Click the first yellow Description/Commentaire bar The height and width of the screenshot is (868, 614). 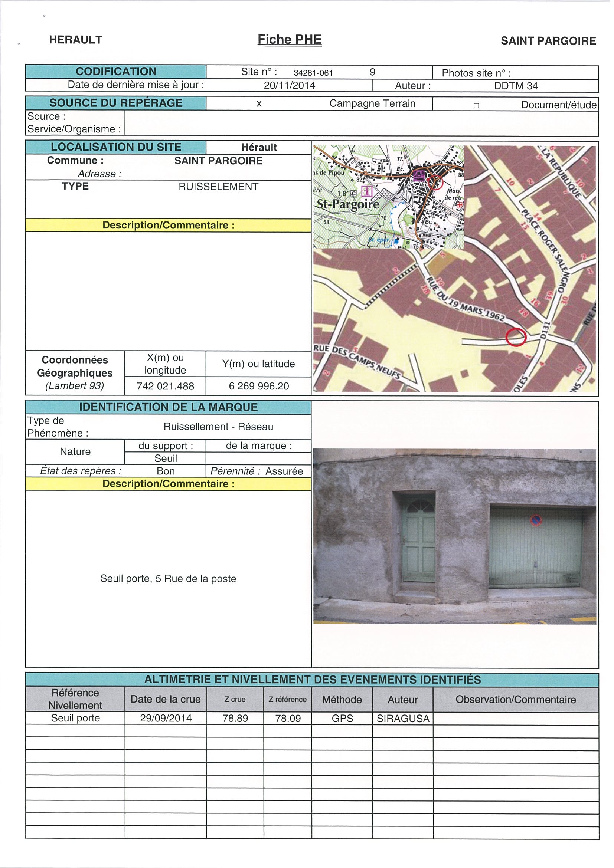coord(168,225)
